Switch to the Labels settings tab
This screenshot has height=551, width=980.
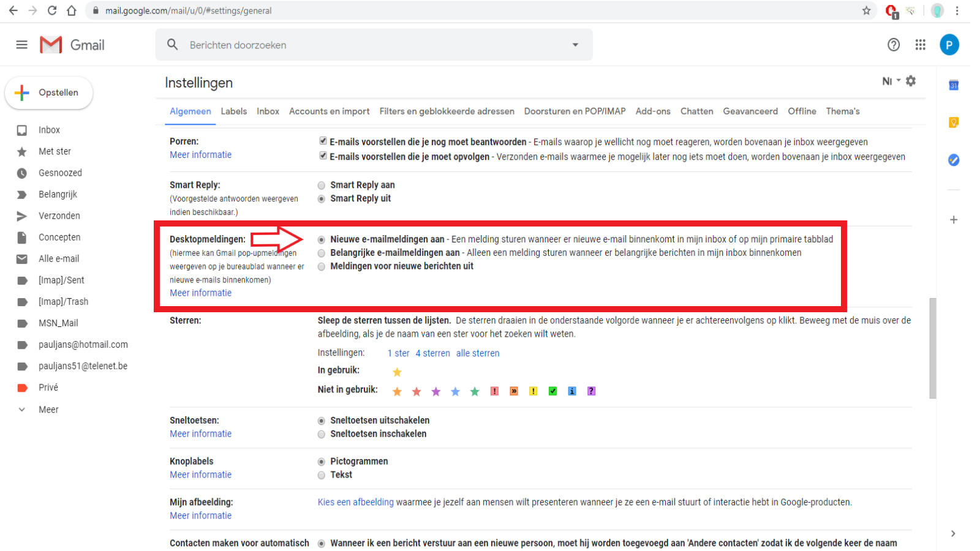click(233, 111)
